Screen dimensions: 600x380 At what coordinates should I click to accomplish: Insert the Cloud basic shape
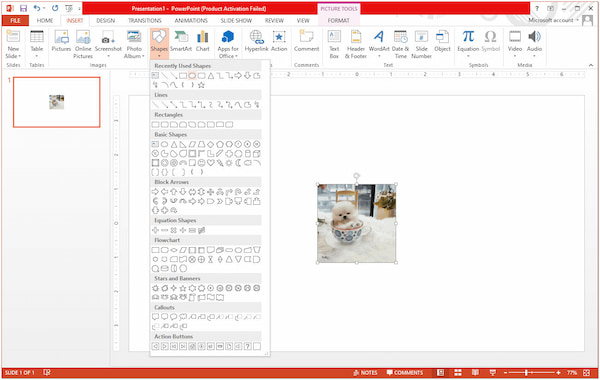coord(248,163)
